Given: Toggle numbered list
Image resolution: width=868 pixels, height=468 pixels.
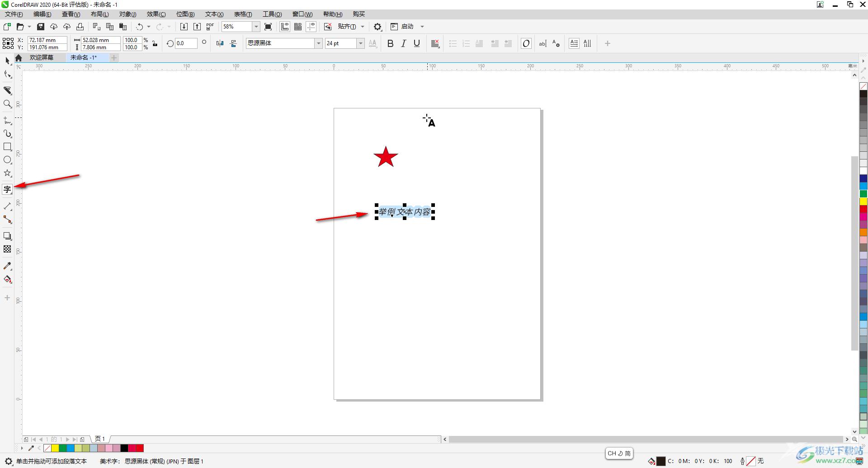Looking at the screenshot, I should (x=466, y=43).
